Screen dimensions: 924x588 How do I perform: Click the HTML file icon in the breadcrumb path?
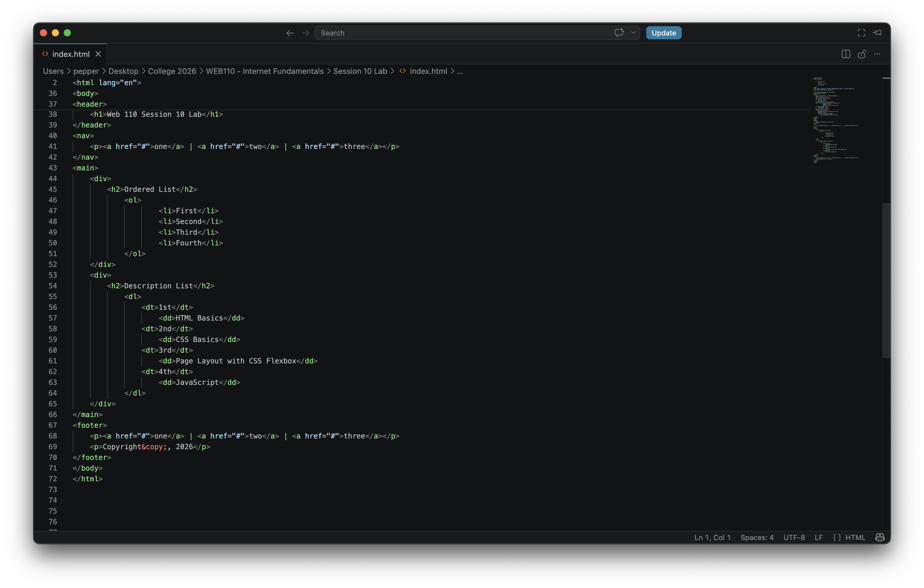pos(402,71)
